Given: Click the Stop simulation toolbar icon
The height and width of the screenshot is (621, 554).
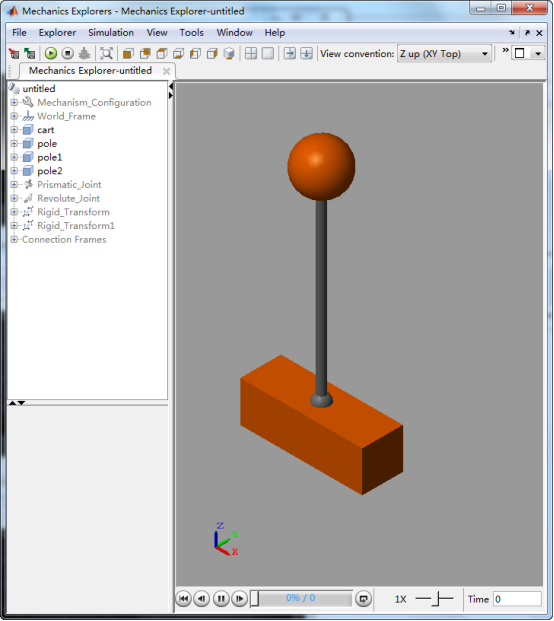Looking at the screenshot, I should (68, 53).
